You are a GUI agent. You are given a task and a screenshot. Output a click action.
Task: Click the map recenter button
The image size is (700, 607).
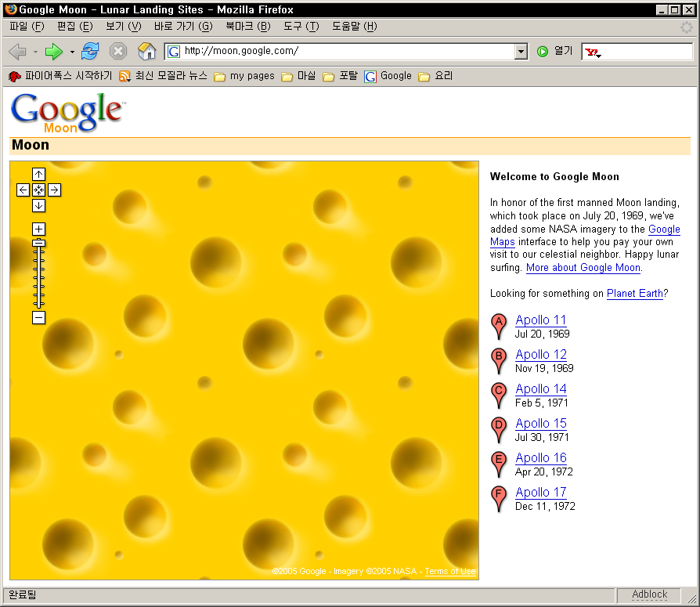(39, 190)
